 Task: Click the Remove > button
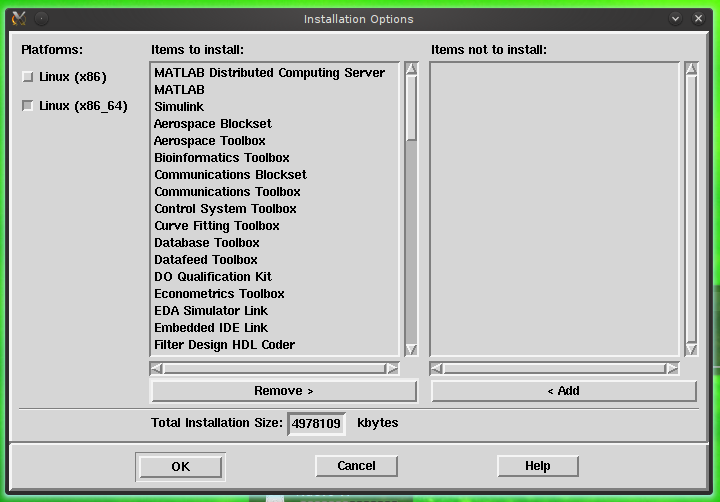click(x=284, y=391)
